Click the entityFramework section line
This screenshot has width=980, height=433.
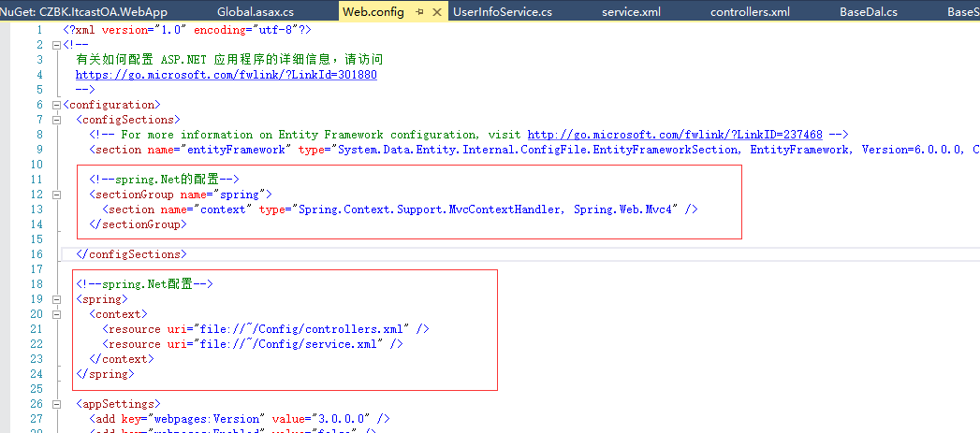(x=534, y=150)
